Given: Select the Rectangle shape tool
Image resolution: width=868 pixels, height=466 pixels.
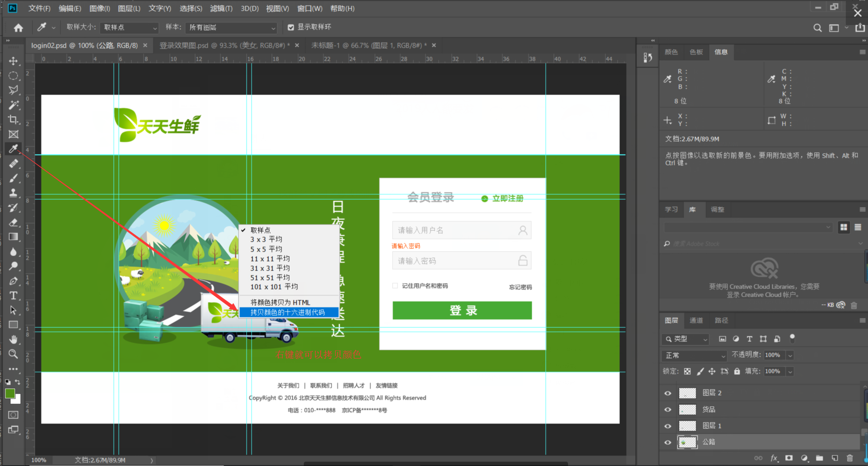Looking at the screenshot, I should pos(14,325).
